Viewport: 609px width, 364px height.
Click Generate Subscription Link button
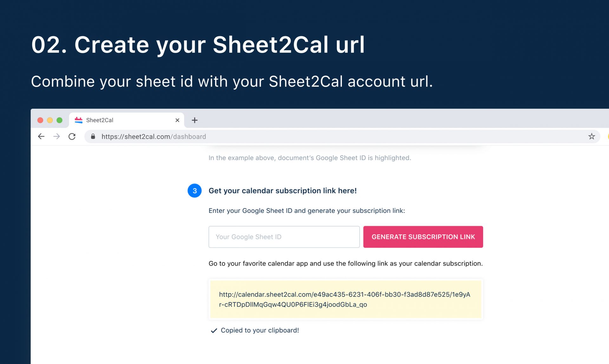tap(423, 237)
